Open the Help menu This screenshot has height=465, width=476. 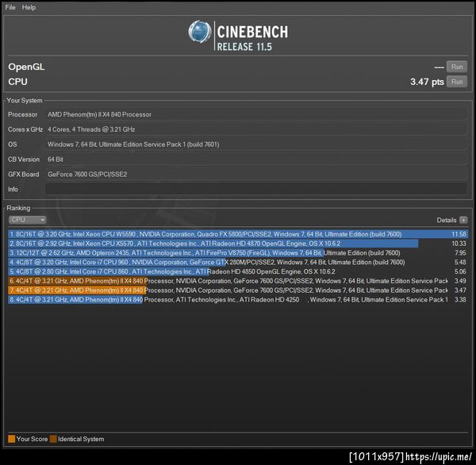click(29, 7)
